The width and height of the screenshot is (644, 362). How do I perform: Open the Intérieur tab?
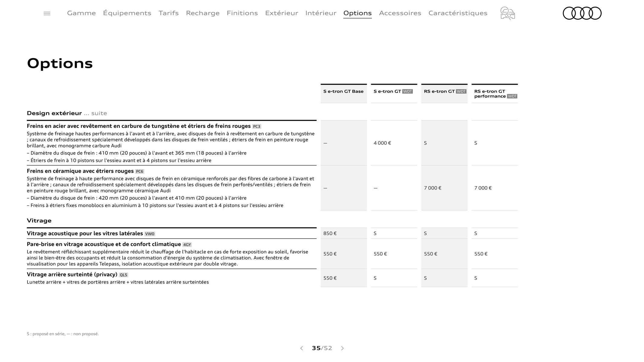coord(321,13)
